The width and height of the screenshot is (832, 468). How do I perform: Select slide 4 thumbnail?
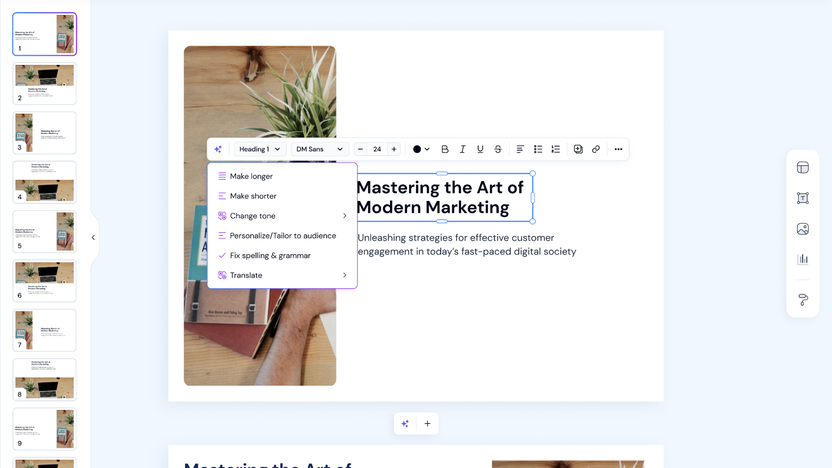pos(45,182)
